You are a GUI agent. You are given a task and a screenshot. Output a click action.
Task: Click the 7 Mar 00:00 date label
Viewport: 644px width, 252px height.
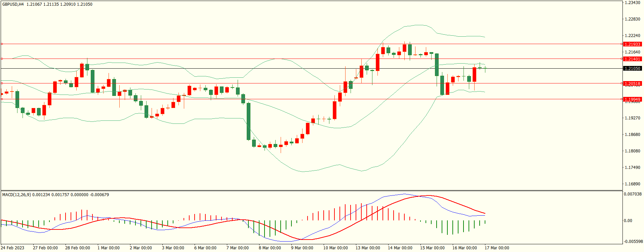point(238,248)
